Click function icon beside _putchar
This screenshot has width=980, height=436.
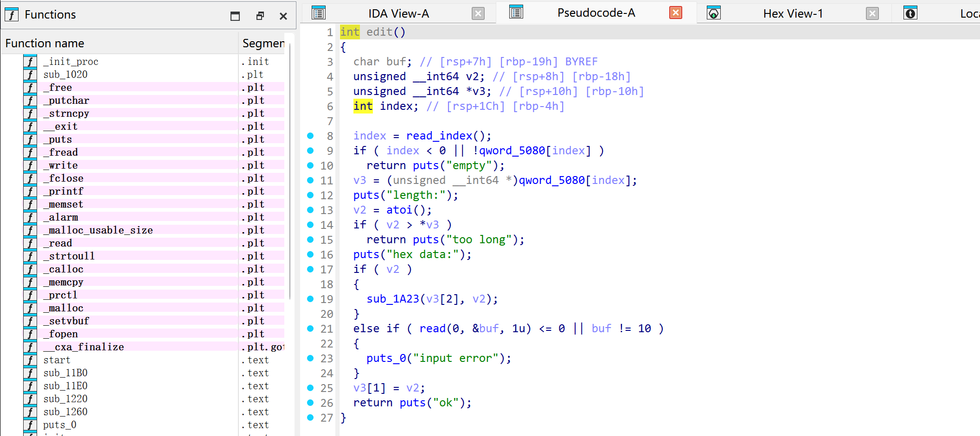(30, 101)
